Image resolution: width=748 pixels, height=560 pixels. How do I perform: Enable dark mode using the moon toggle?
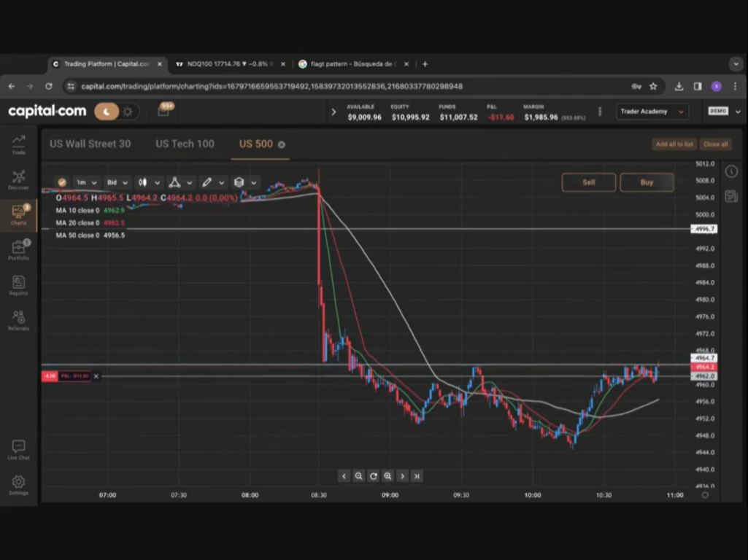pos(107,112)
